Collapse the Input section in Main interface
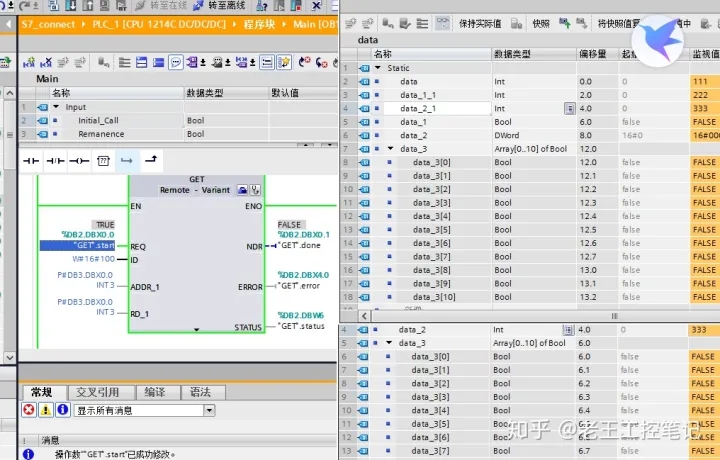The width and height of the screenshot is (720, 460). click(56, 107)
